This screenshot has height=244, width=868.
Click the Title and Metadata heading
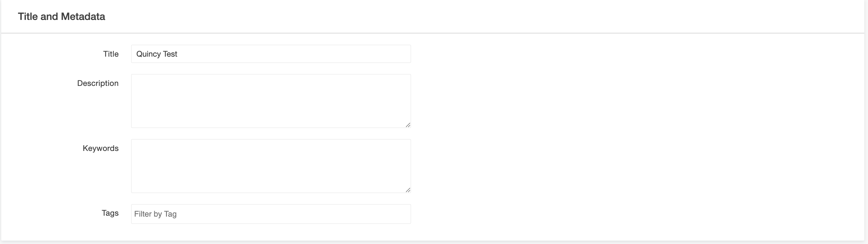[61, 16]
